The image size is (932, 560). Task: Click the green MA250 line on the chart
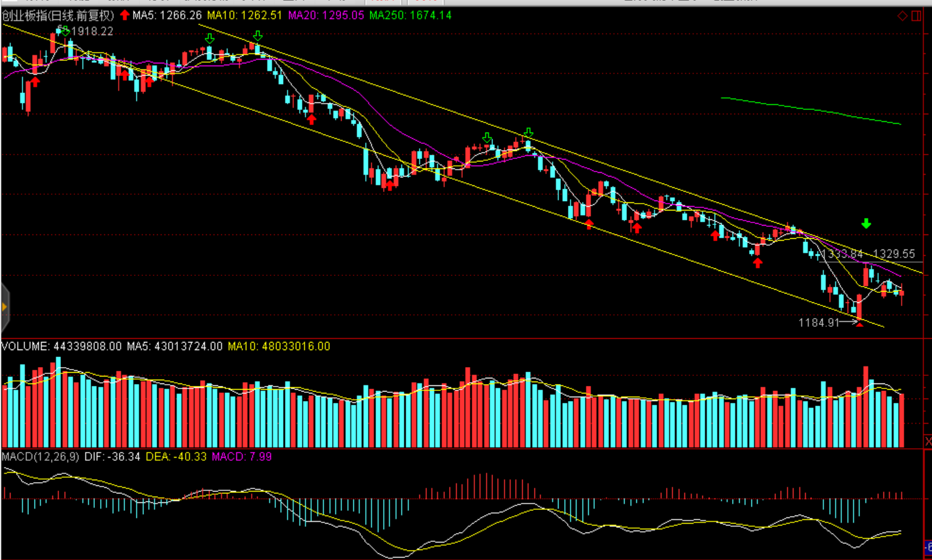[x=811, y=111]
